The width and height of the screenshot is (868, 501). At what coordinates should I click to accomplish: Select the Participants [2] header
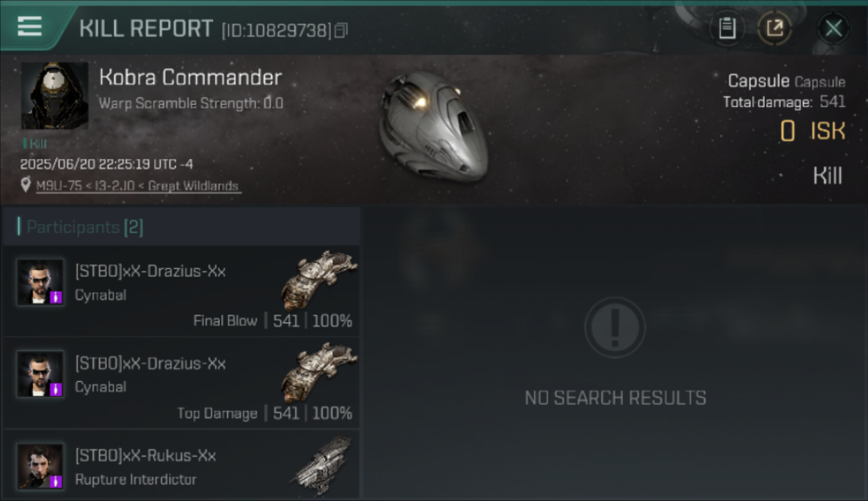click(181, 227)
